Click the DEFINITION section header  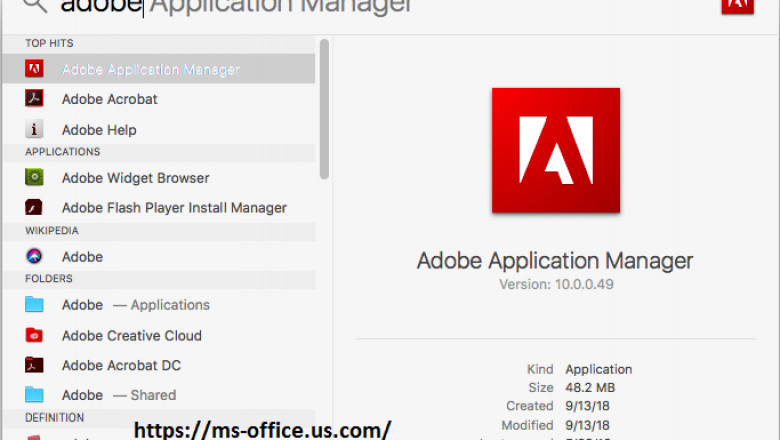click(x=55, y=418)
